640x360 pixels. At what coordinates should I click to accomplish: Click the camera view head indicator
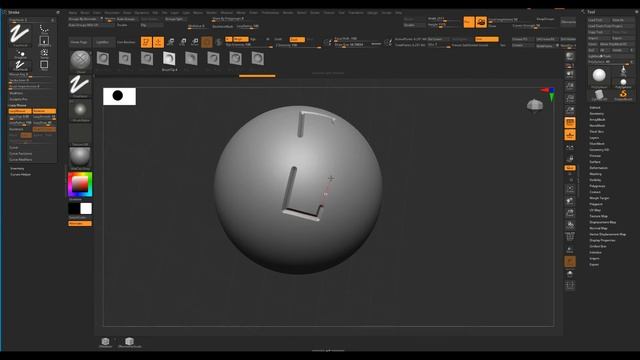tap(535, 105)
